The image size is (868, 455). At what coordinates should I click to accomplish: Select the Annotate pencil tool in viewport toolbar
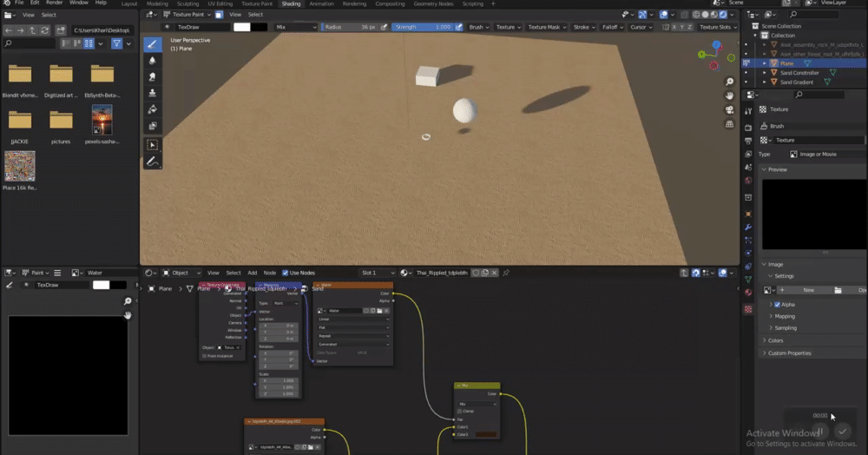[153, 162]
